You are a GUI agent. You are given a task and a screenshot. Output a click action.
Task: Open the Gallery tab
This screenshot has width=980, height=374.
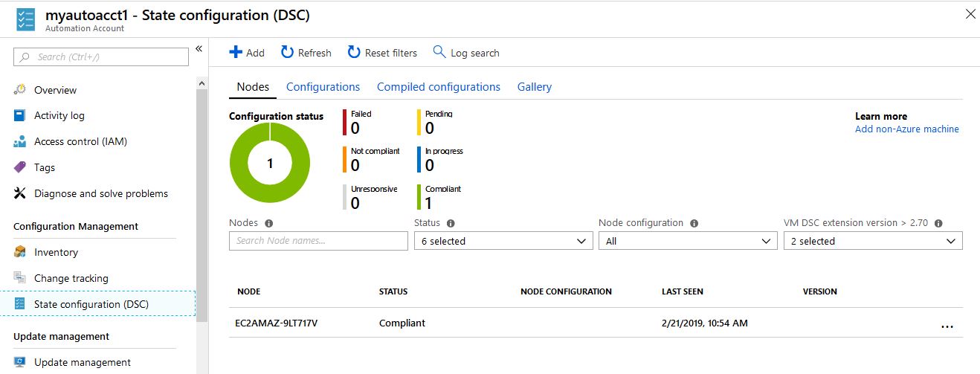pos(534,87)
